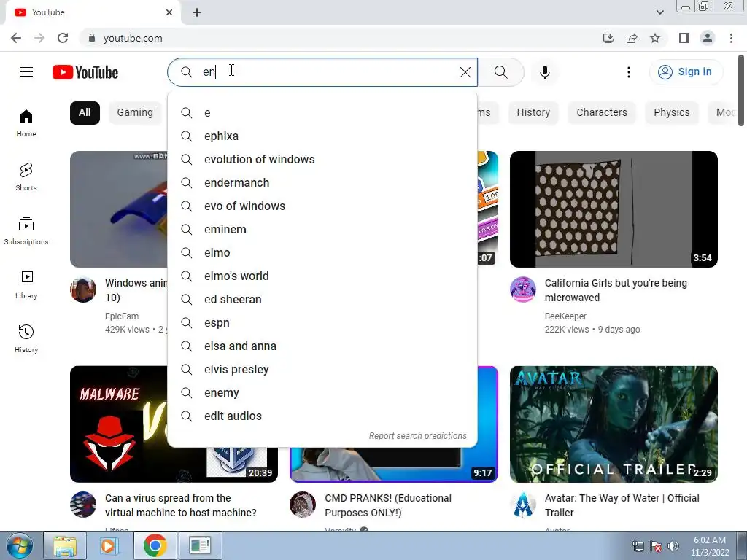Select the Gaming filter chip
Image resolution: width=747 pixels, height=560 pixels.
[135, 113]
